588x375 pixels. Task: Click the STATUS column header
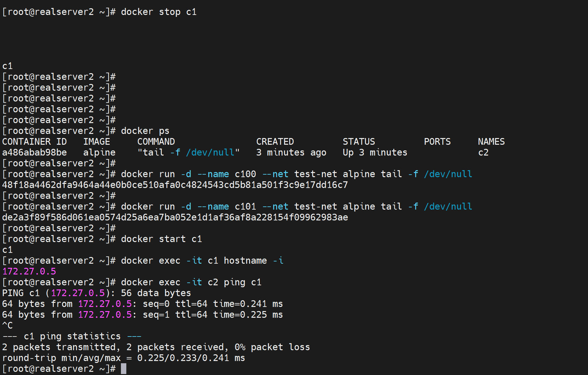[x=359, y=142]
